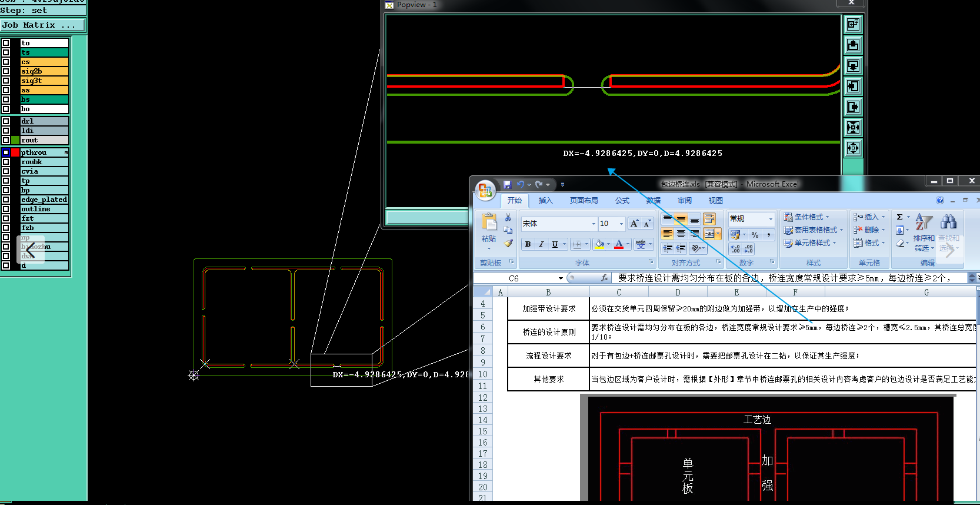Toggle Underline formatting
Screen dimensions: 980x505
[x=555, y=244]
